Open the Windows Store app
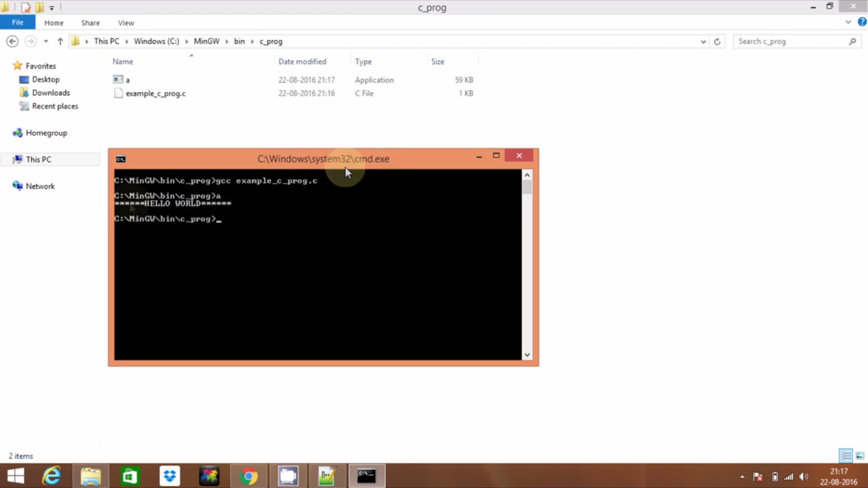868x488 pixels. [x=130, y=476]
